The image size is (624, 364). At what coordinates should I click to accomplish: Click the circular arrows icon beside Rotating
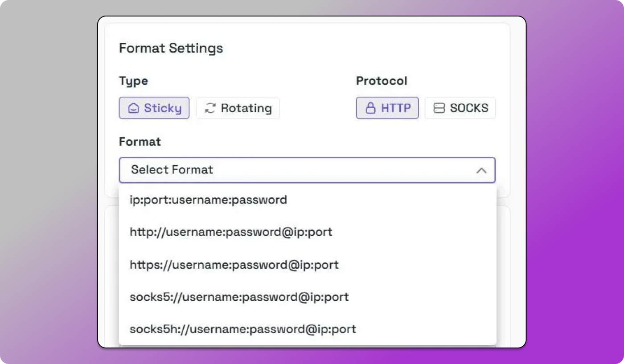pyautogui.click(x=210, y=107)
